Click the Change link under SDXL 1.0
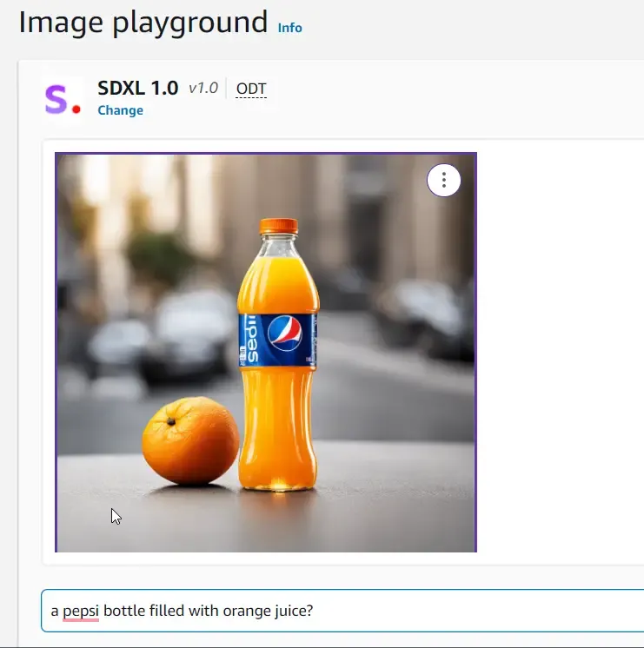 point(120,110)
